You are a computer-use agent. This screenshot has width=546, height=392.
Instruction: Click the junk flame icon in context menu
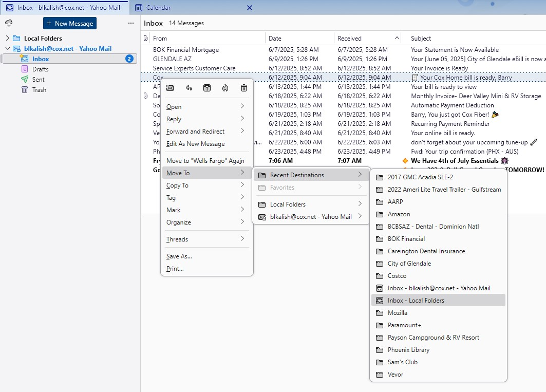point(225,88)
